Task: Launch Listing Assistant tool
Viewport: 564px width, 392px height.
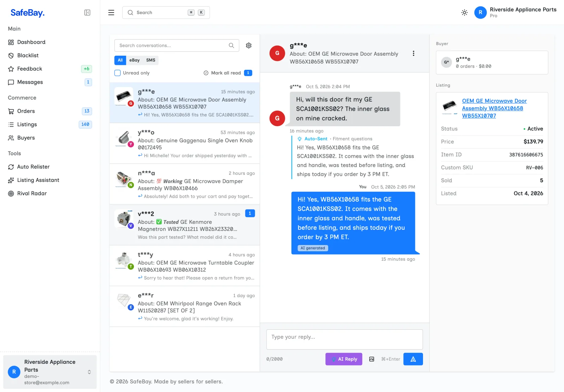Action: click(x=50, y=180)
